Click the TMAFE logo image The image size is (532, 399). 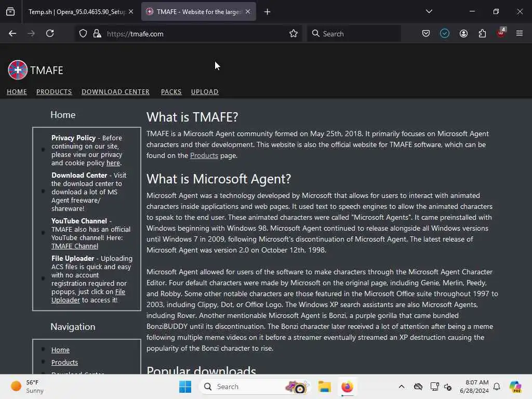coord(18,70)
